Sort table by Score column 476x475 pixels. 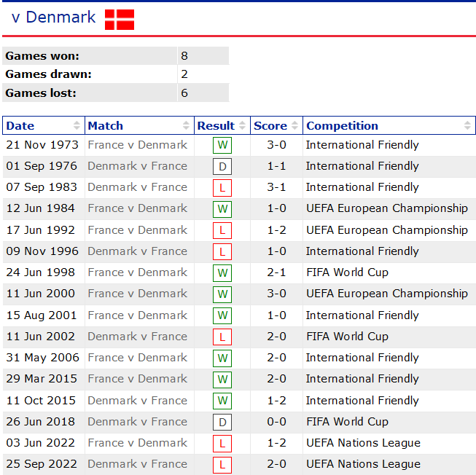pyautogui.click(x=276, y=125)
